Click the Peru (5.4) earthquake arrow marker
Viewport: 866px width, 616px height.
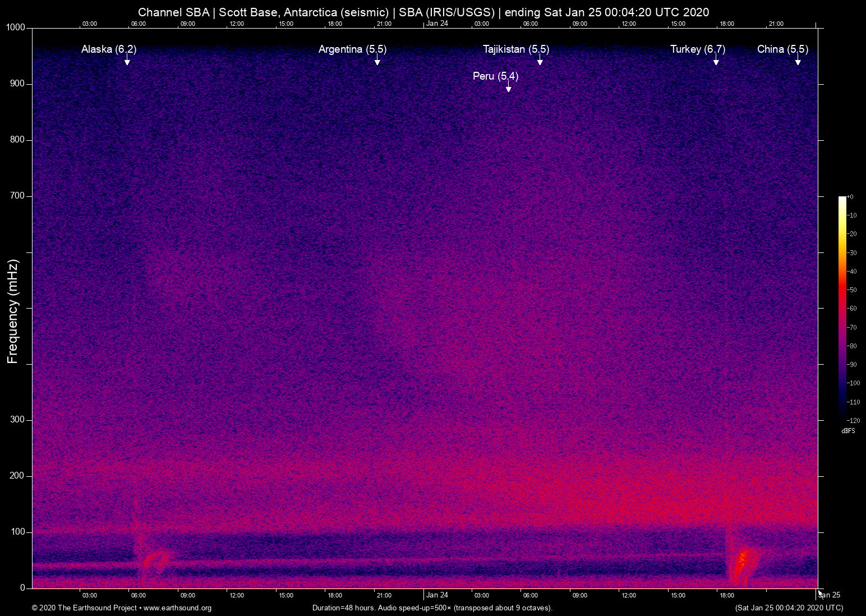pos(509,88)
